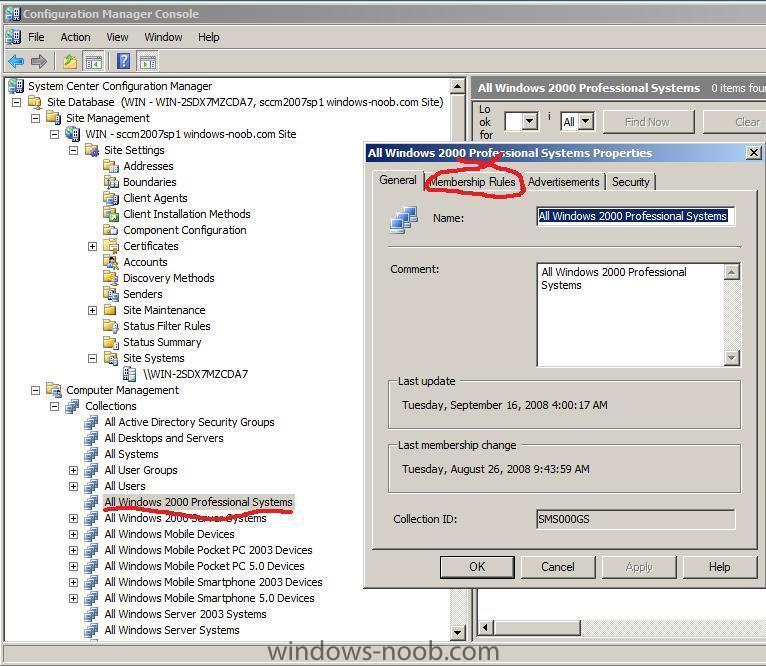This screenshot has height=666, width=766.
Task: Click the System Center Configuration Manager root icon
Action: (x=16, y=86)
